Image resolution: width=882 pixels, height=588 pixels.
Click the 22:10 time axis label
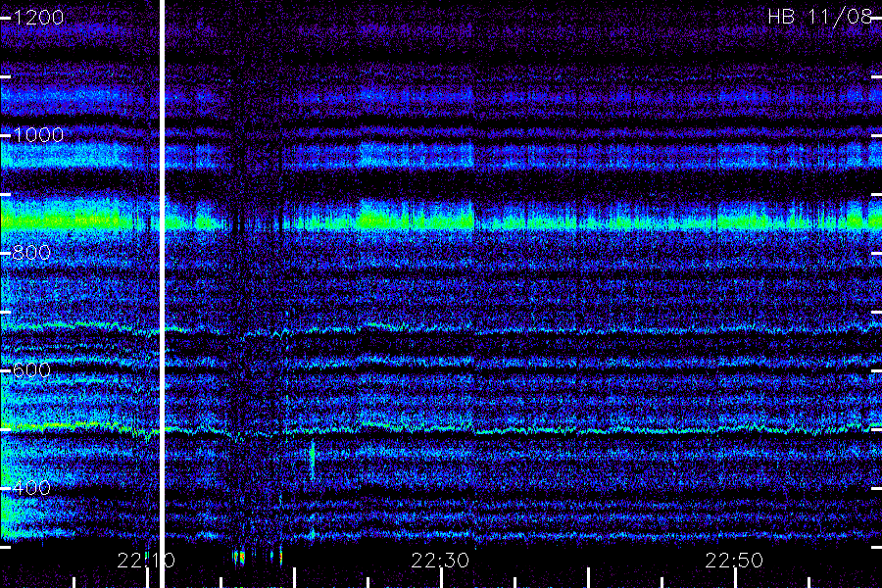point(146,561)
